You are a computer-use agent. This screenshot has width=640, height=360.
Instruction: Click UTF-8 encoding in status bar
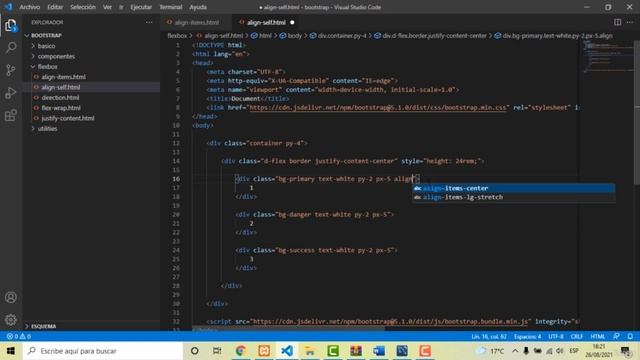coord(556,336)
